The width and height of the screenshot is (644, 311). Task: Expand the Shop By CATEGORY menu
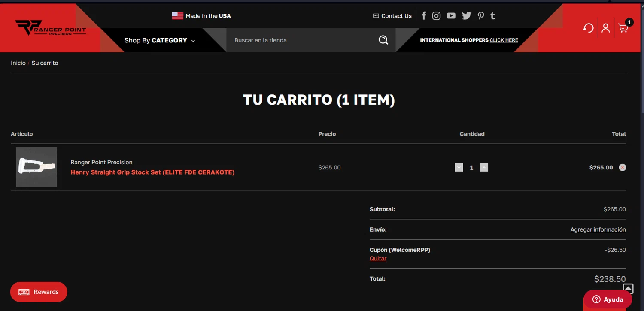pos(160,40)
